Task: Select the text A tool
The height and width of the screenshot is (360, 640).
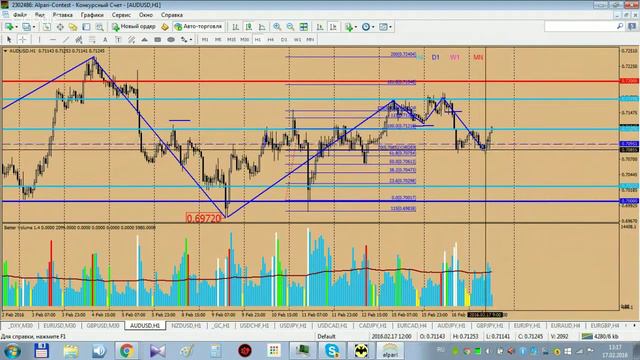Action: 105,40
